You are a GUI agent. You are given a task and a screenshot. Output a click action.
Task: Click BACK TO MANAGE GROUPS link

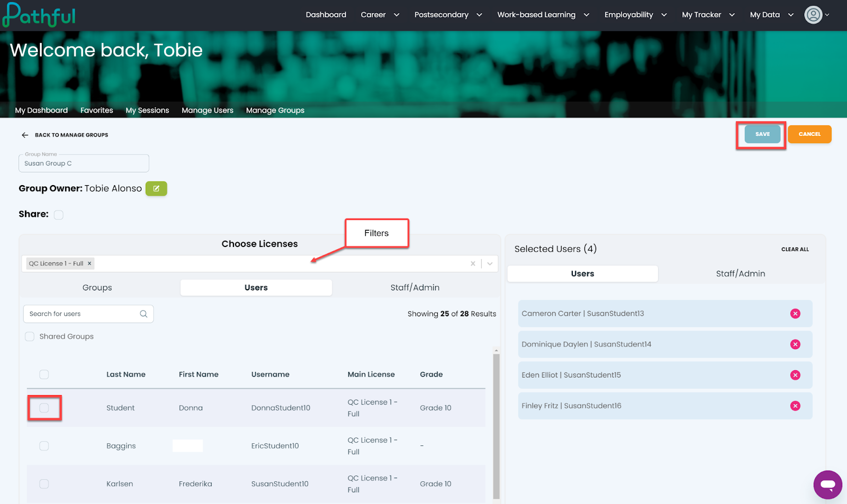pyautogui.click(x=71, y=135)
